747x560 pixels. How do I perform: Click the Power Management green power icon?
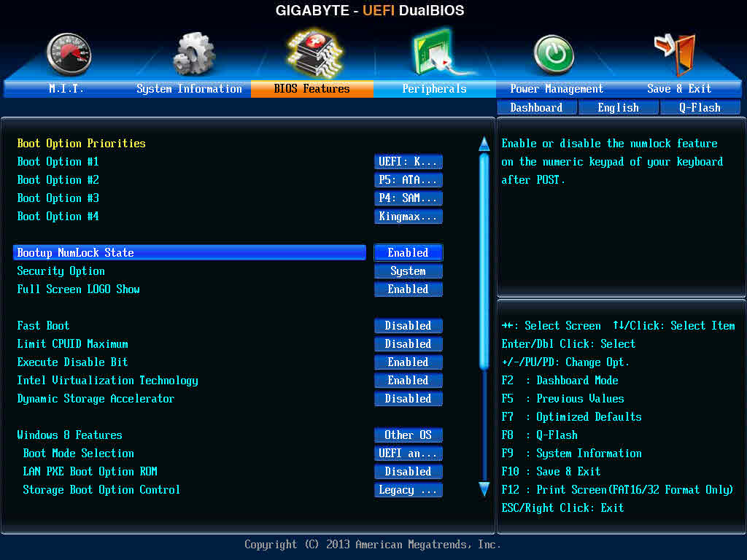pyautogui.click(x=553, y=55)
